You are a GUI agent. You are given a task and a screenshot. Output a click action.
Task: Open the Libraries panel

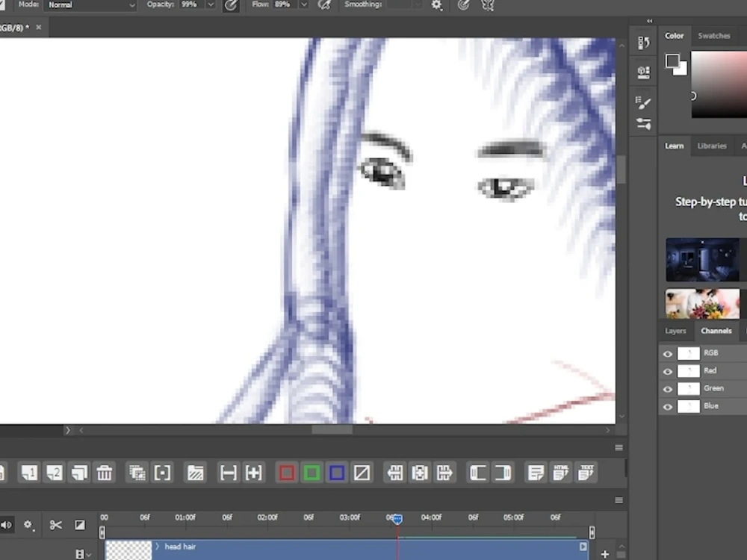(x=712, y=146)
